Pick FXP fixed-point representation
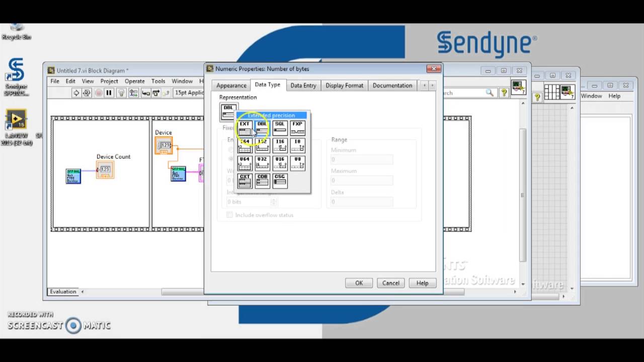Viewport: 644px width, 362px height. [297, 128]
